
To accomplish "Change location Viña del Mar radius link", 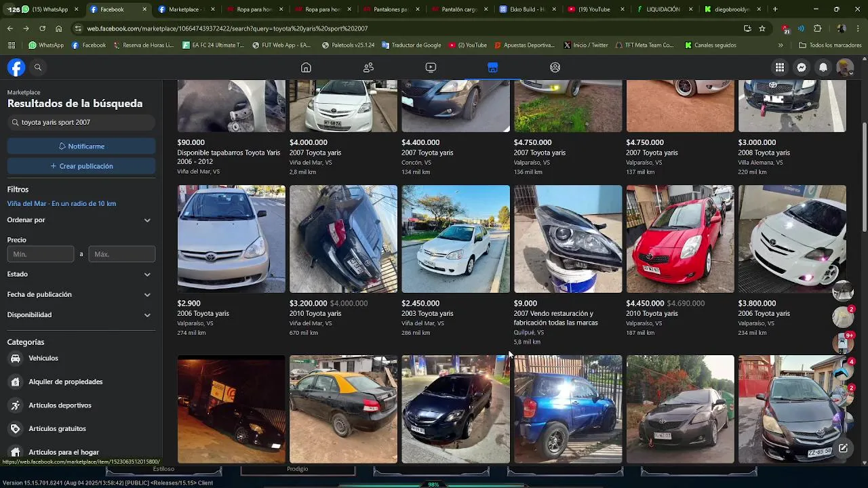I will pyautogui.click(x=62, y=203).
